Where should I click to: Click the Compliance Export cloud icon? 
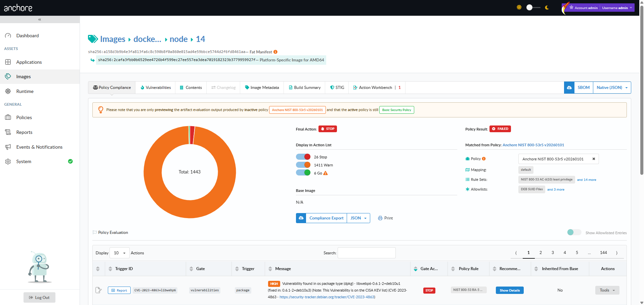[x=301, y=218]
